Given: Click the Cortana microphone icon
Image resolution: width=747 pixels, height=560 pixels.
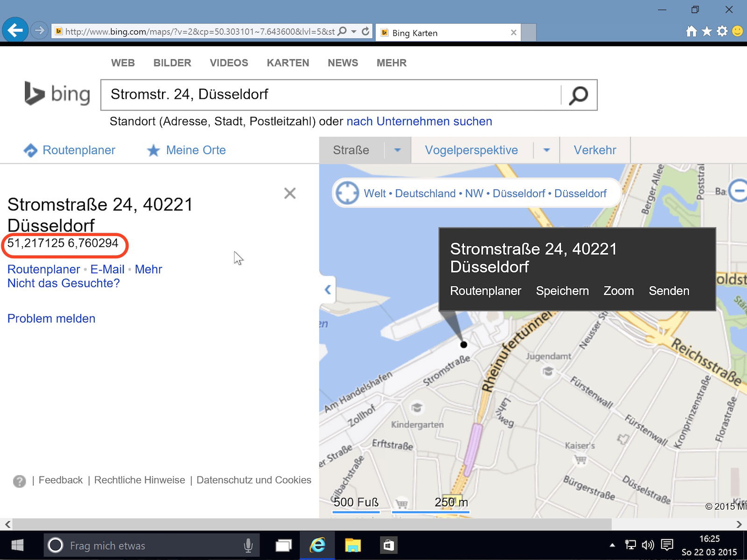Looking at the screenshot, I should 248,546.
